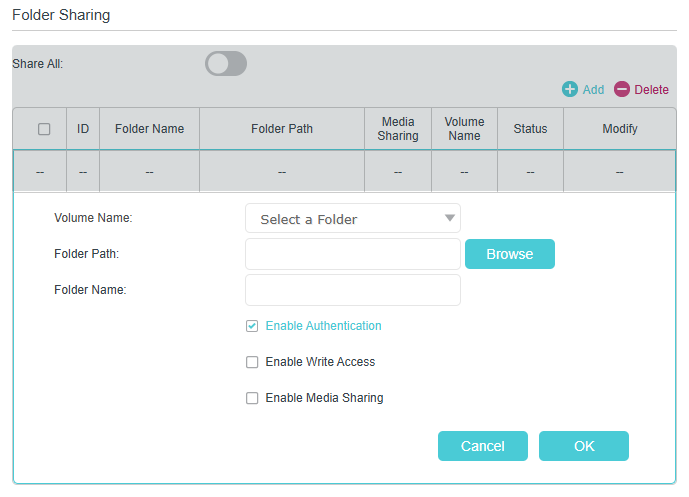Click the red minus Delete icon

621,89
